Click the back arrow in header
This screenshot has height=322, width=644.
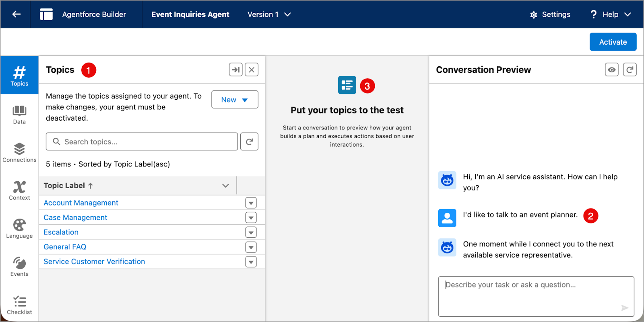pos(16,14)
